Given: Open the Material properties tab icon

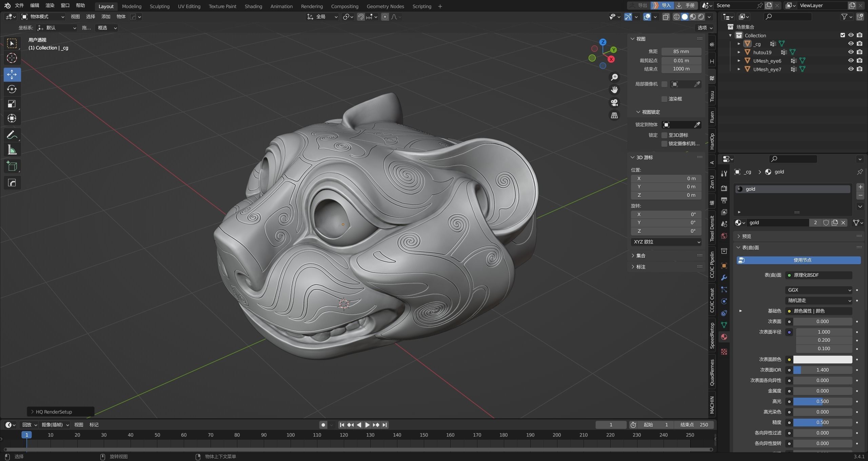Looking at the screenshot, I should (x=724, y=337).
